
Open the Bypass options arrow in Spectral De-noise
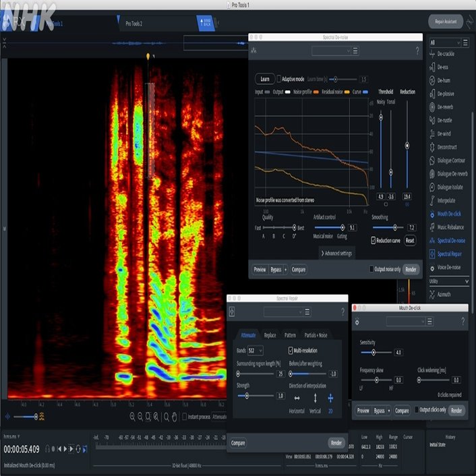[x=285, y=270]
